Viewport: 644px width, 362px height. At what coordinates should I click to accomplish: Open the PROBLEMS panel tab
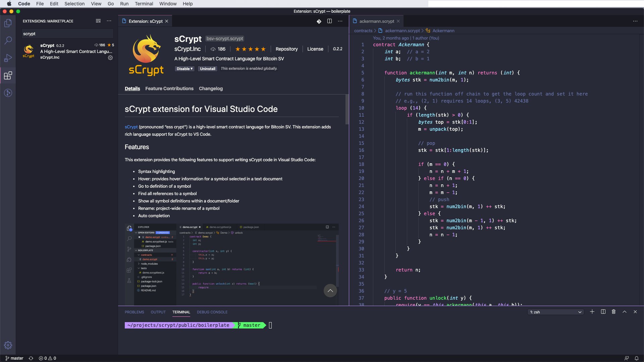click(134, 312)
